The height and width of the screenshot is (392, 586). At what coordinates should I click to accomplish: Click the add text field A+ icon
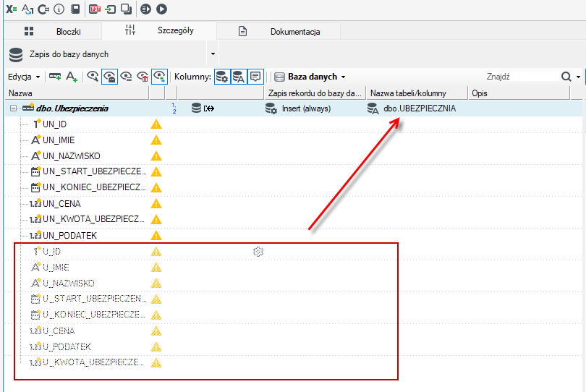pyautogui.click(x=72, y=77)
